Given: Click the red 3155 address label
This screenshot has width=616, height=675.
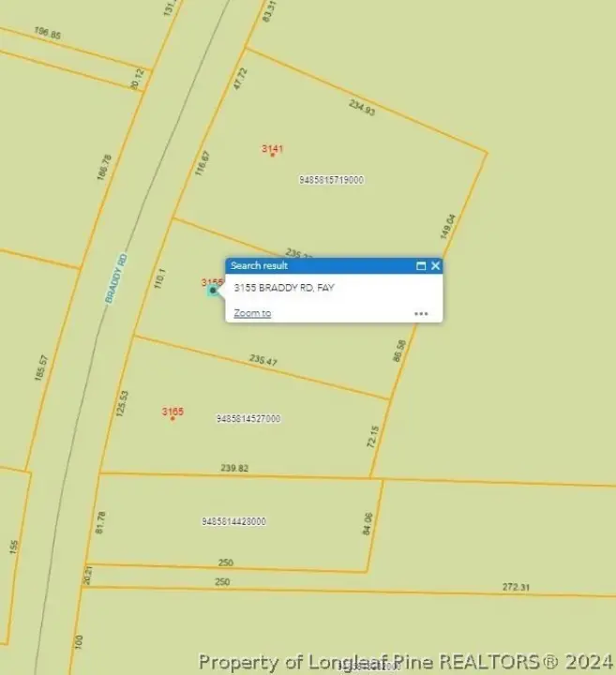Looking at the screenshot, I should (212, 282).
